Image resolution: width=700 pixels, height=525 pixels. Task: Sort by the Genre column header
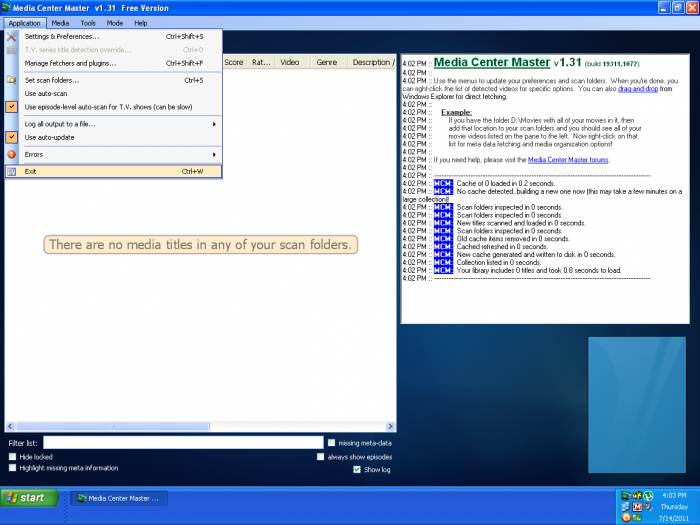[327, 62]
